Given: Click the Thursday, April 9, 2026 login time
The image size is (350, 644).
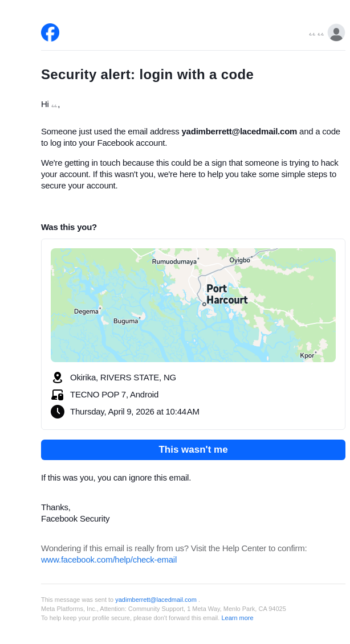Looking at the screenshot, I should coord(135,412).
